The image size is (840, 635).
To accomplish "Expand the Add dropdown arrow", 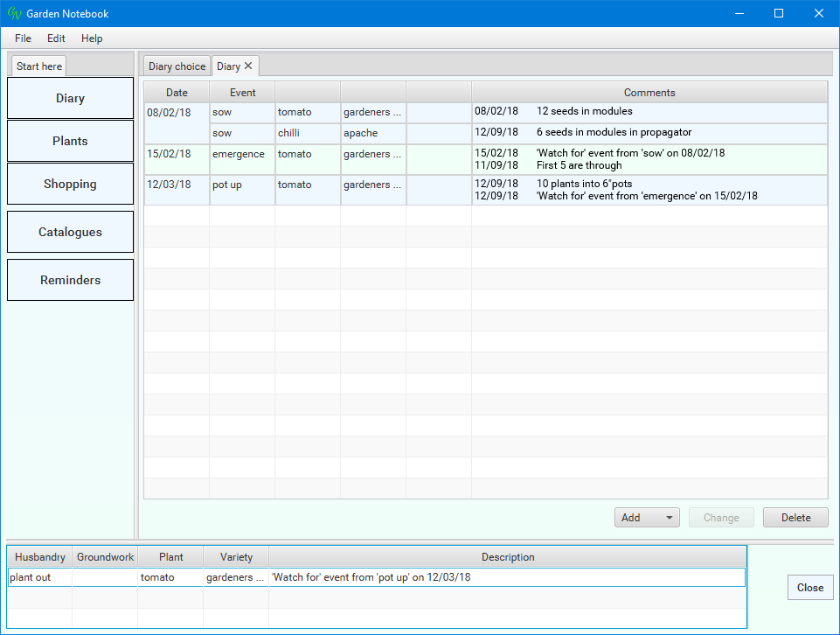I will click(670, 518).
